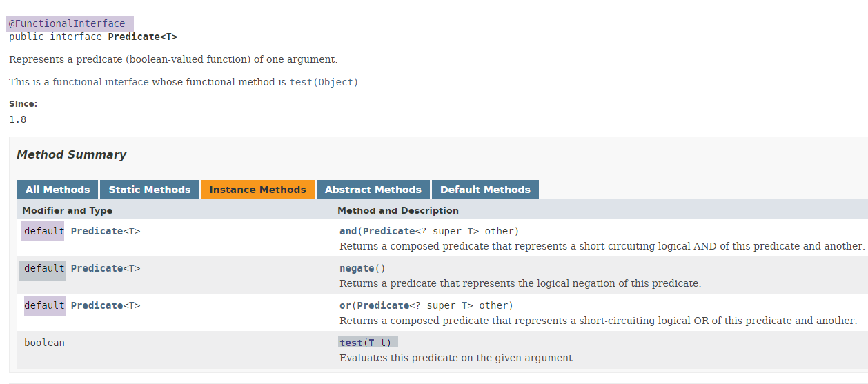Open the negate method link

[x=356, y=268]
